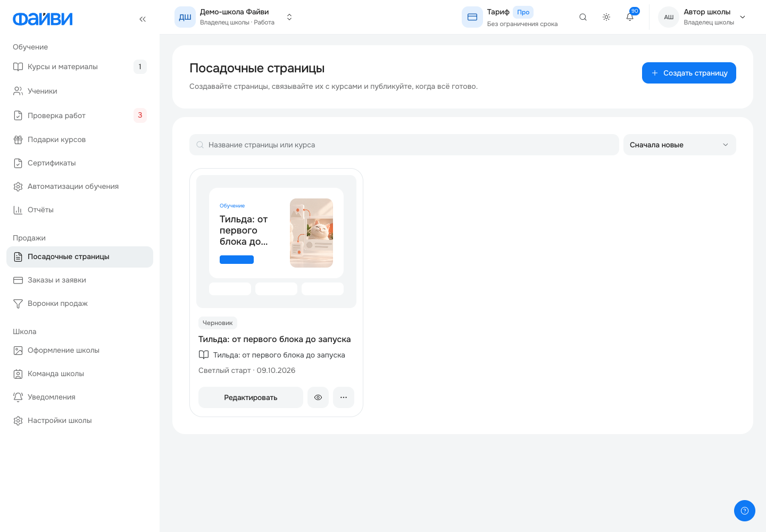Image resolution: width=766 pixels, height=532 pixels.
Task: Open Уведомления in sidebar
Action: (80, 397)
